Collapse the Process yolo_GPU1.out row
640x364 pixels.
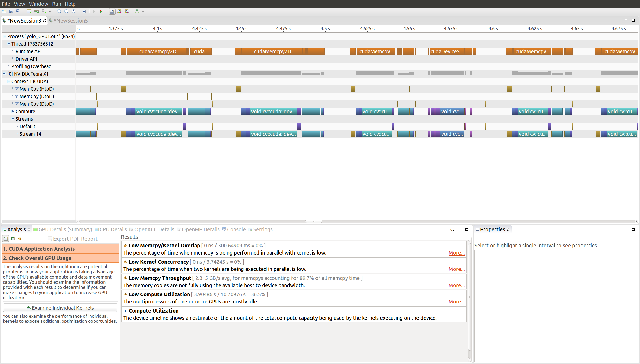pos(4,36)
